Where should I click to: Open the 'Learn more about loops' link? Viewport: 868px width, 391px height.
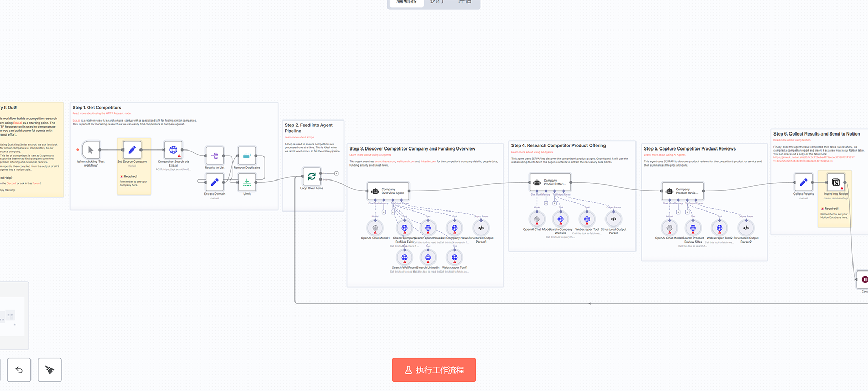tap(299, 137)
